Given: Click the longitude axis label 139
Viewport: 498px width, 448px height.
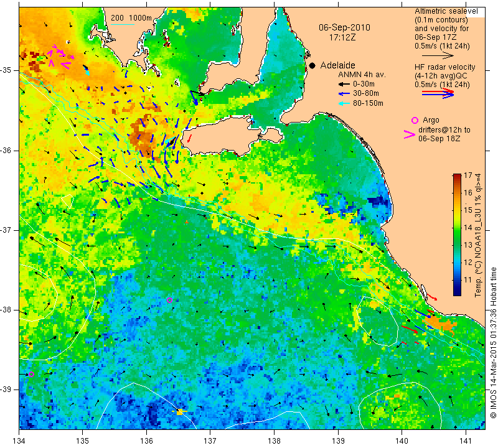Looking at the screenshot, I should click(x=338, y=441).
